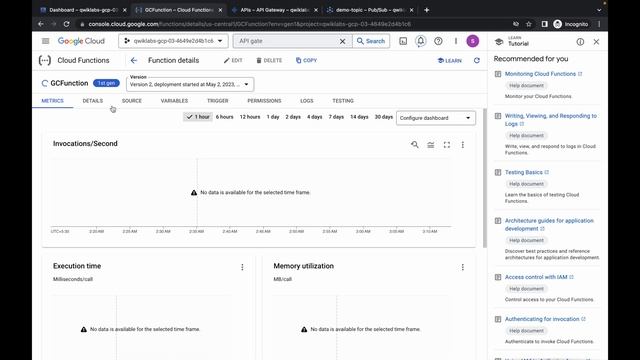Switch to the TRIGGER tab
Viewport: 640px width, 360px height.
218,101
